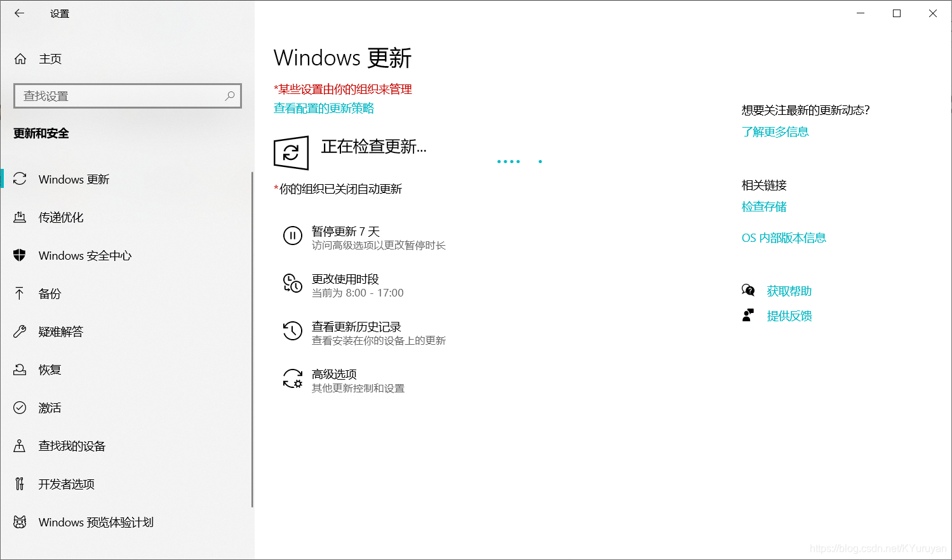Screen dimensions: 952x560
Task: Click the pause circle icon for 暂停更新
Action: (292, 236)
